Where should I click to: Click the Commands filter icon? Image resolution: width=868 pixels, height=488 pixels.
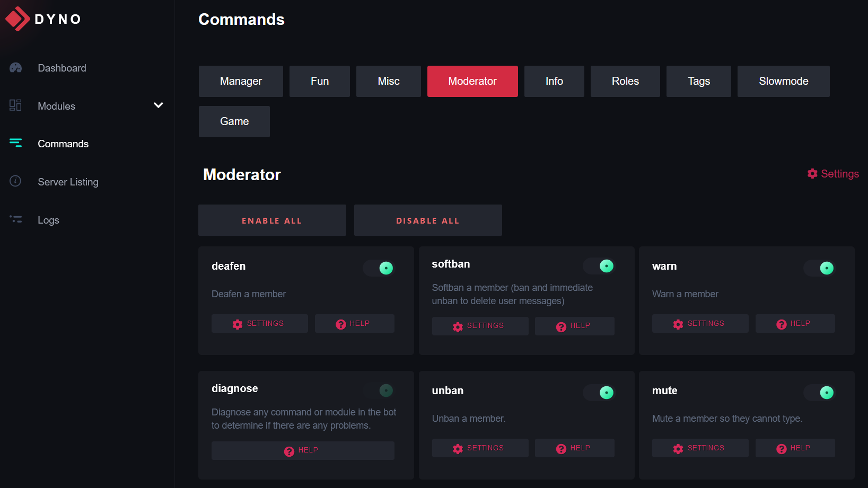point(15,143)
